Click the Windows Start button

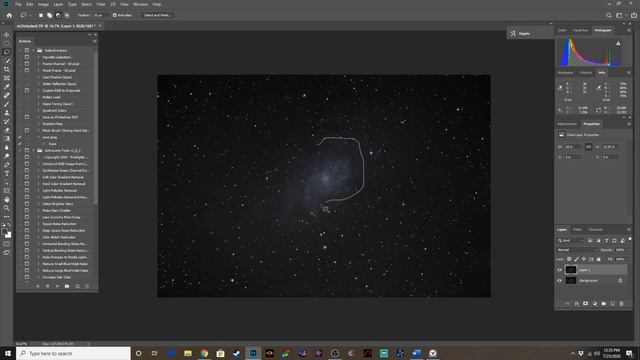(8, 353)
